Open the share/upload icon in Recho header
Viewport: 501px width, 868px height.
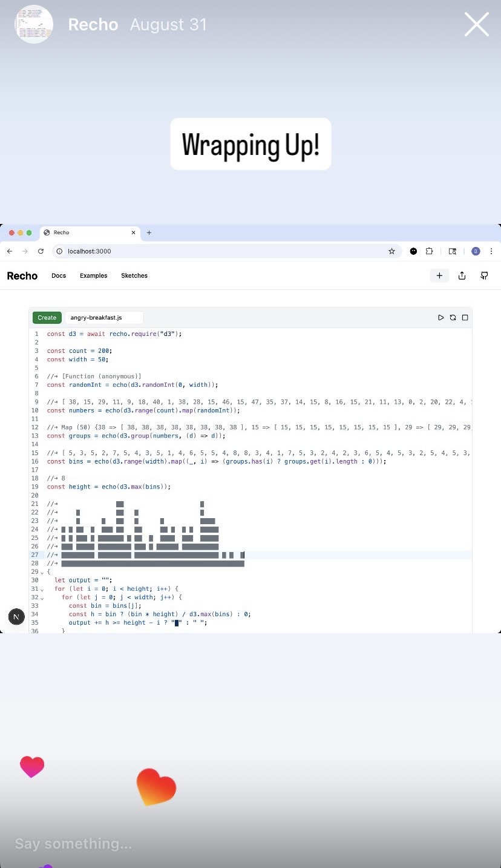[462, 275]
